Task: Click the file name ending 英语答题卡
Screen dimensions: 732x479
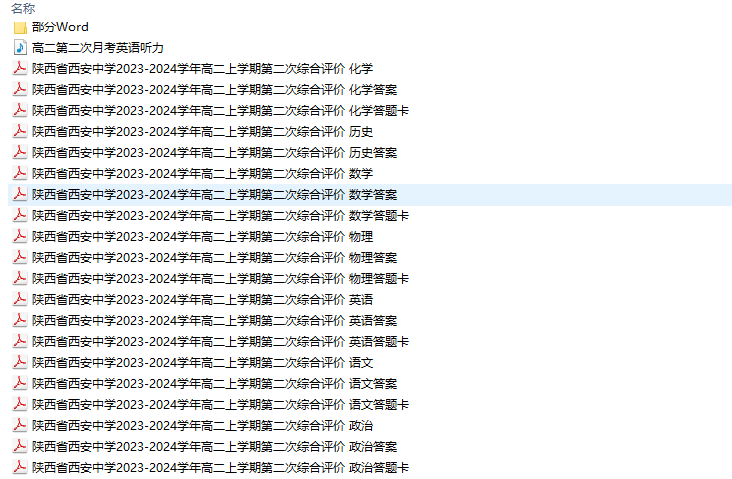Action: (220, 342)
